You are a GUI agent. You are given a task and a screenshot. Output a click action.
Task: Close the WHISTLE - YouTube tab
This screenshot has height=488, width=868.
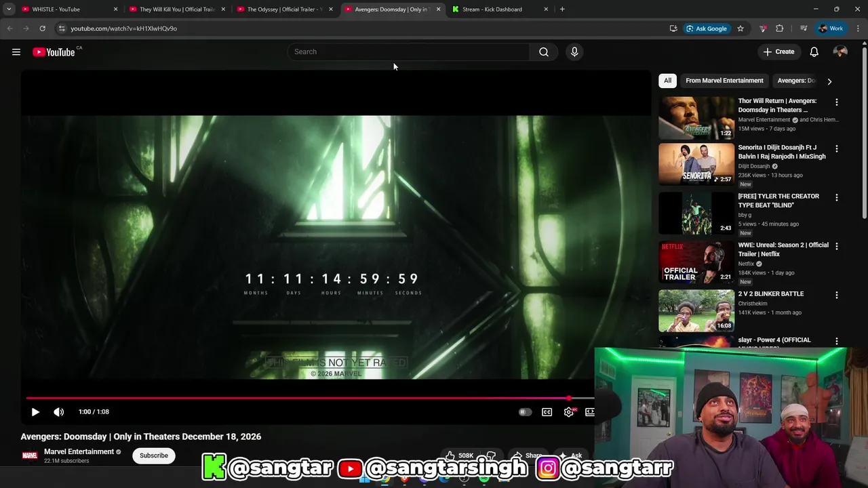[115, 9]
